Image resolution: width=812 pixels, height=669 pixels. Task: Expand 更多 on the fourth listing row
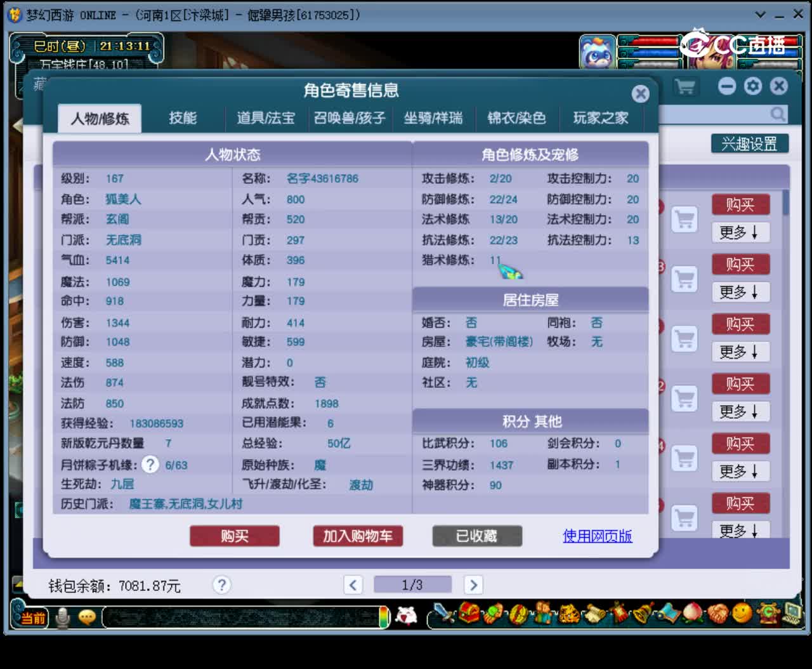click(740, 411)
